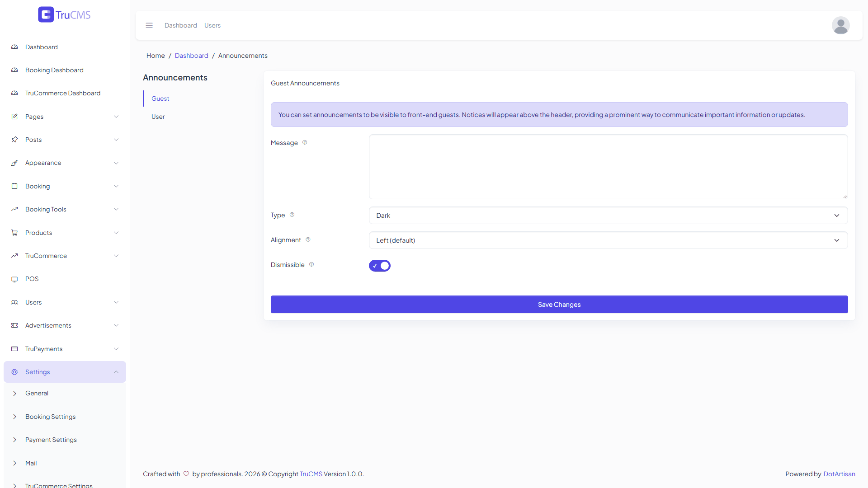Expand the Products menu chevron
The height and width of the screenshot is (488, 868).
[x=116, y=233]
